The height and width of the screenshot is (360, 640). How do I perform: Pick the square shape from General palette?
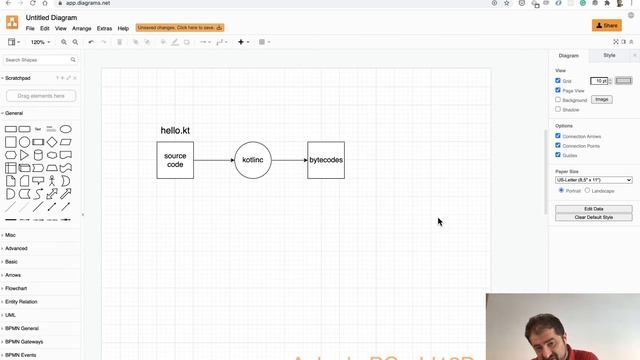(x=11, y=142)
